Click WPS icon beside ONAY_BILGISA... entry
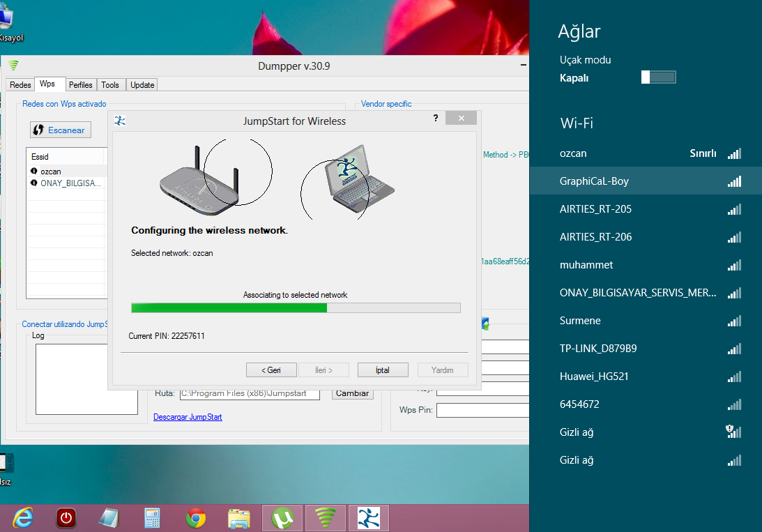 (x=34, y=183)
